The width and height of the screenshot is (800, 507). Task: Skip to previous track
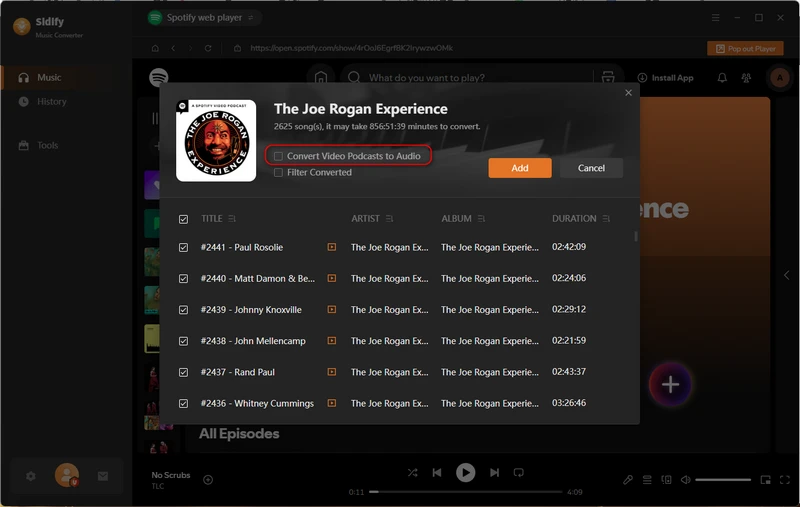(437, 472)
